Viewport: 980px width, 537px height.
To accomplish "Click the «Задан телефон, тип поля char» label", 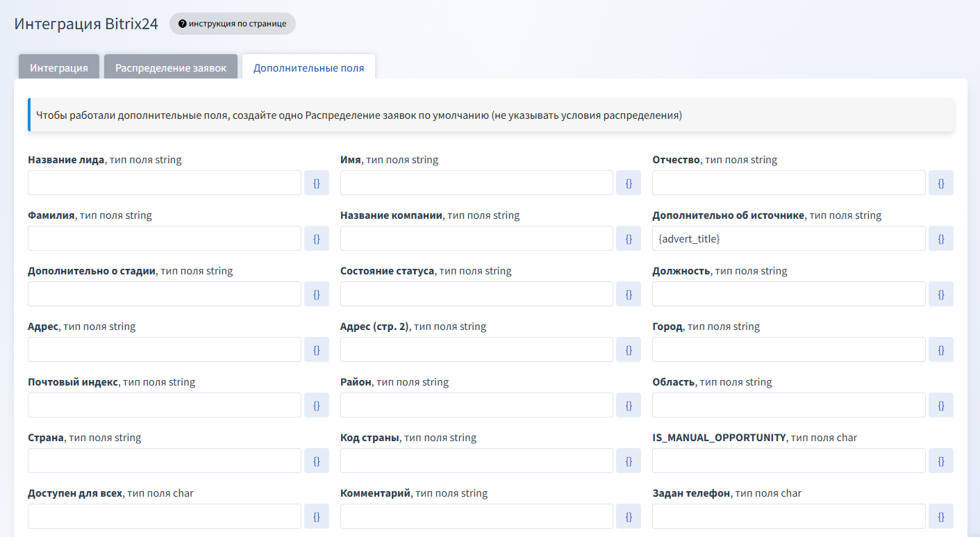I will pos(727,493).
